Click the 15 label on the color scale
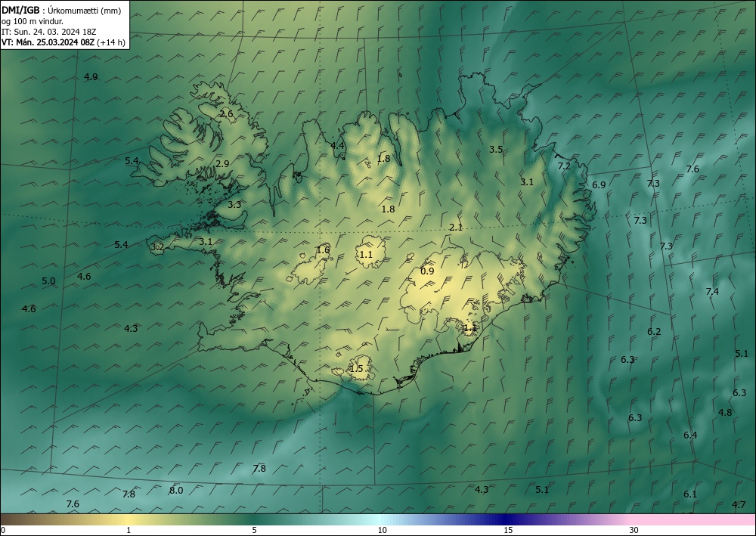 pos(508,530)
